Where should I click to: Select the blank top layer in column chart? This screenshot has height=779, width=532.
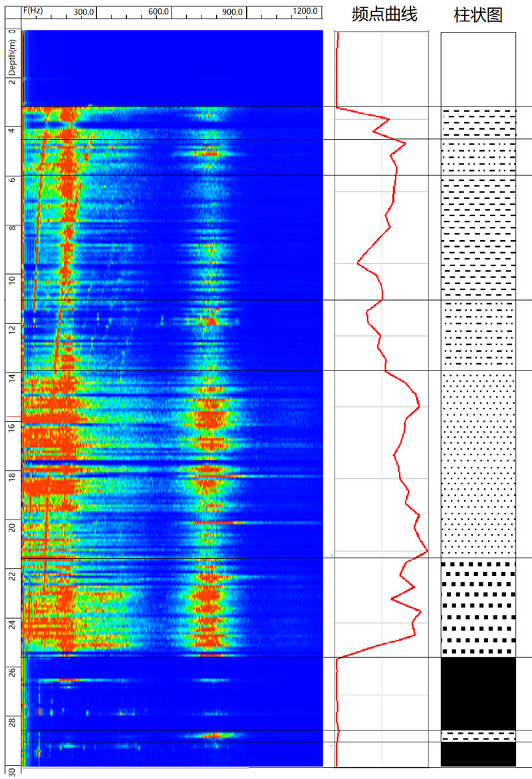click(478, 69)
